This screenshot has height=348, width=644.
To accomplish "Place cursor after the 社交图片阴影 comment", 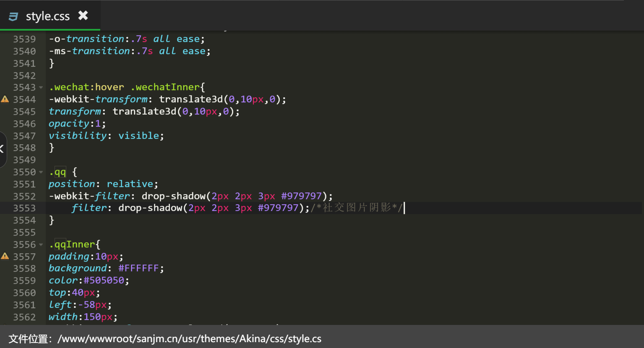I will click(x=404, y=208).
